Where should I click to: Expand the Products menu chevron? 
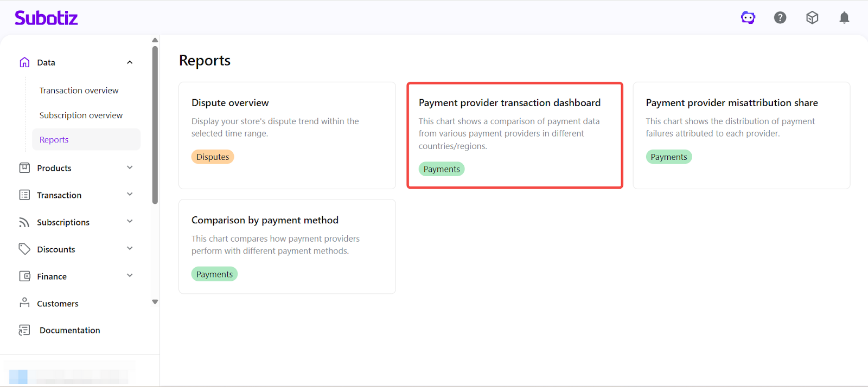(130, 167)
